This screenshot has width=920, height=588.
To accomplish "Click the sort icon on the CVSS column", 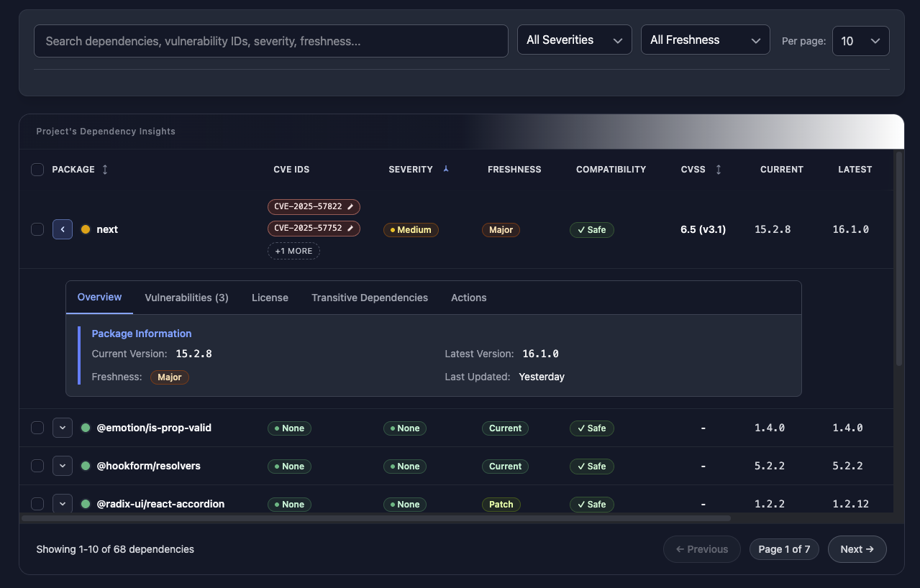I will pos(718,169).
